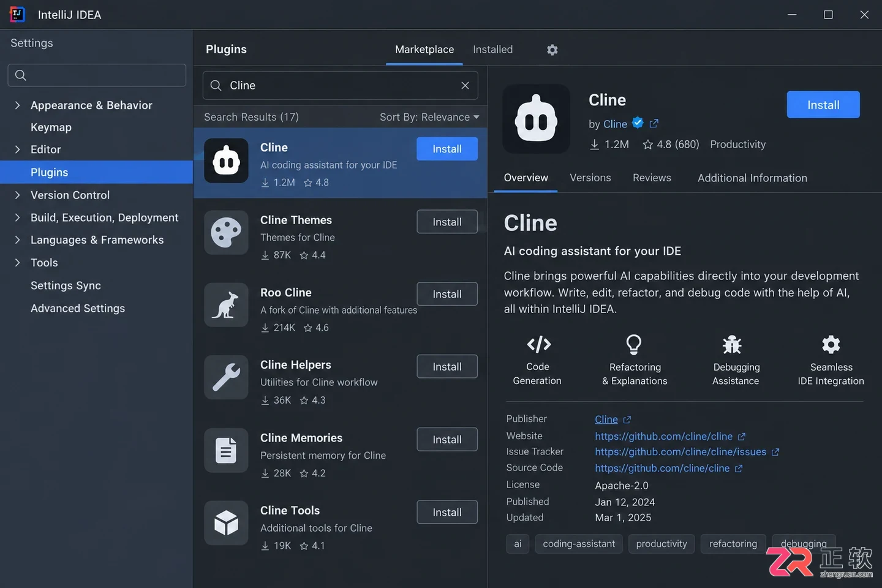Click the productivity tag
Screen dimensions: 882x588
[661, 544]
